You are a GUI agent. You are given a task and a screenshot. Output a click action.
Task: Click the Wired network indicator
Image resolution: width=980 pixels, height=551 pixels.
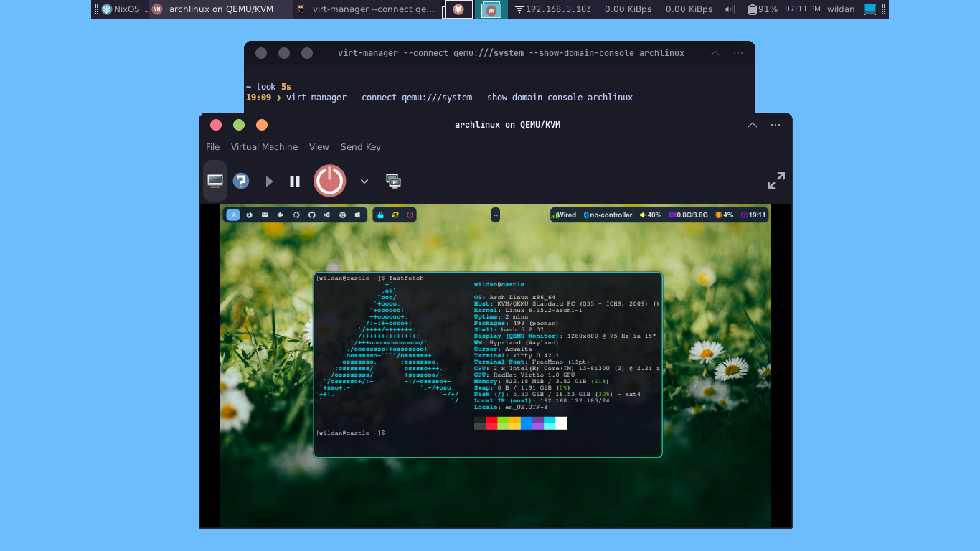(564, 215)
